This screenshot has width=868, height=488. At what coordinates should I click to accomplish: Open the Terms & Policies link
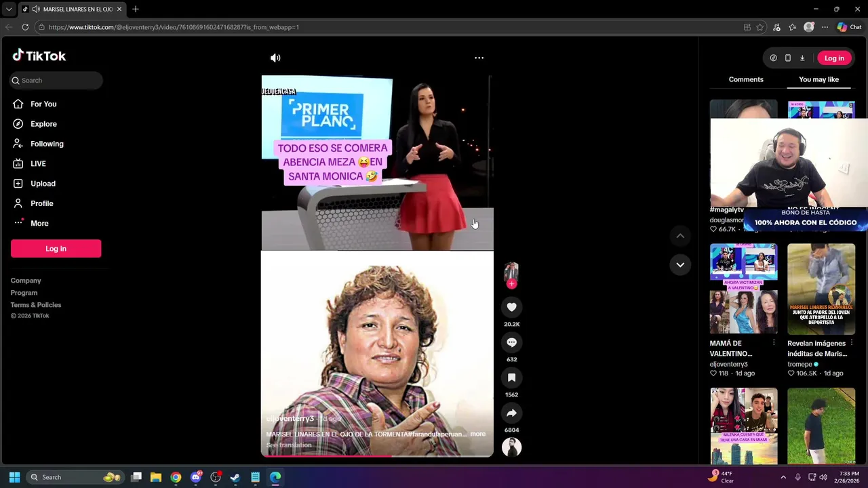(x=36, y=305)
